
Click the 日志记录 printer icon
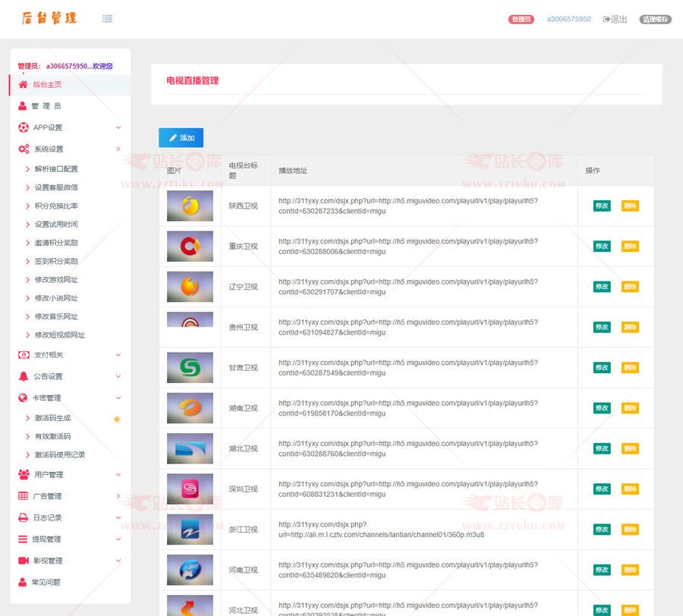coord(23,517)
